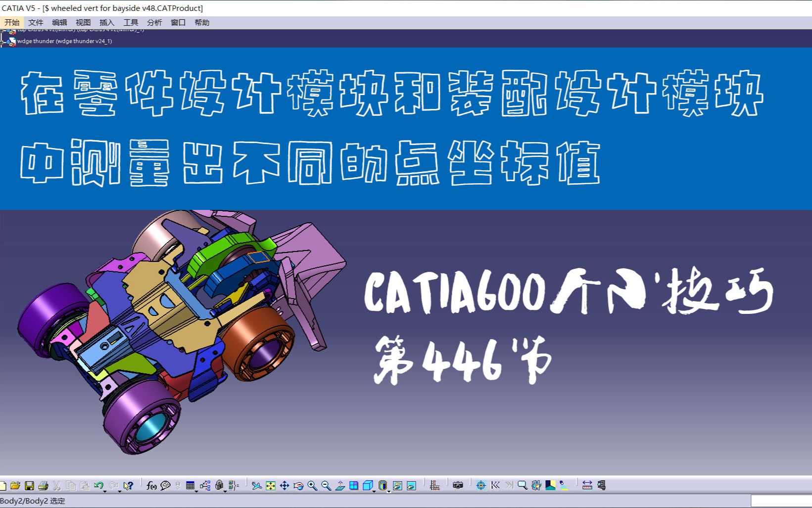Select the Rotate view tool
Viewport: 812px width, 508px height.
click(298, 486)
